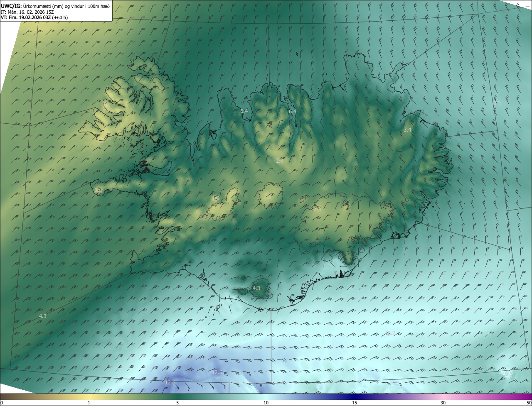Click the small island outline north of Iceland

tap(298, 53)
